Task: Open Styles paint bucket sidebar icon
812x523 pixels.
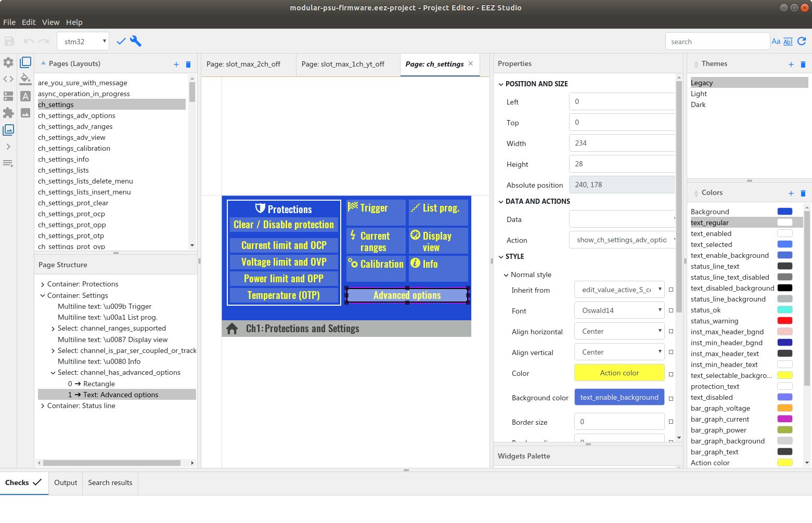Action: (x=25, y=79)
